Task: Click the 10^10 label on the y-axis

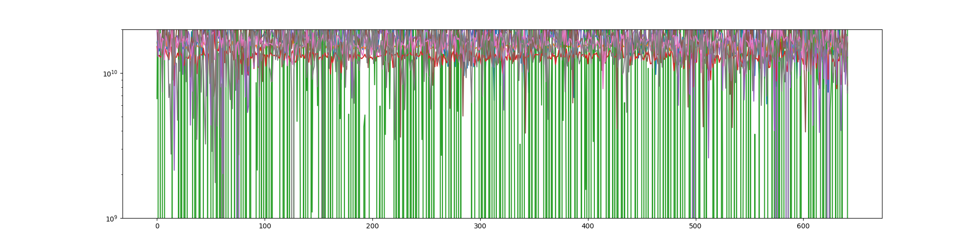Action: (x=110, y=73)
